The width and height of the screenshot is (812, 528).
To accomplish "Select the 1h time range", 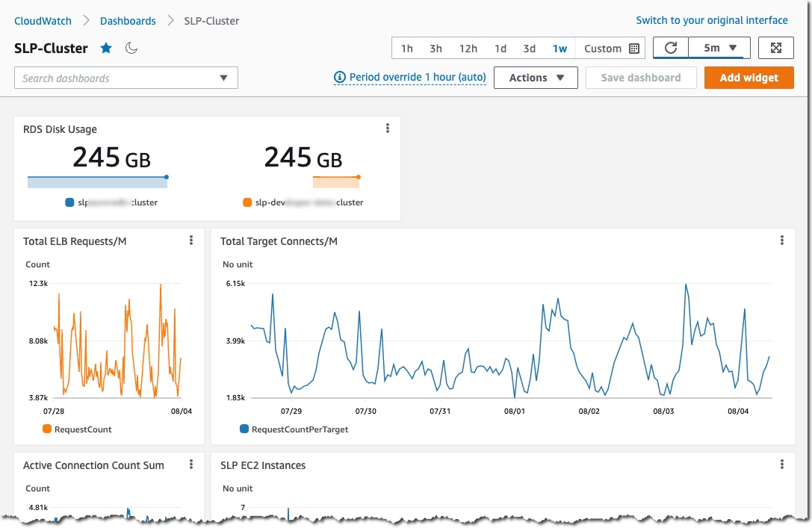I will pyautogui.click(x=407, y=49).
